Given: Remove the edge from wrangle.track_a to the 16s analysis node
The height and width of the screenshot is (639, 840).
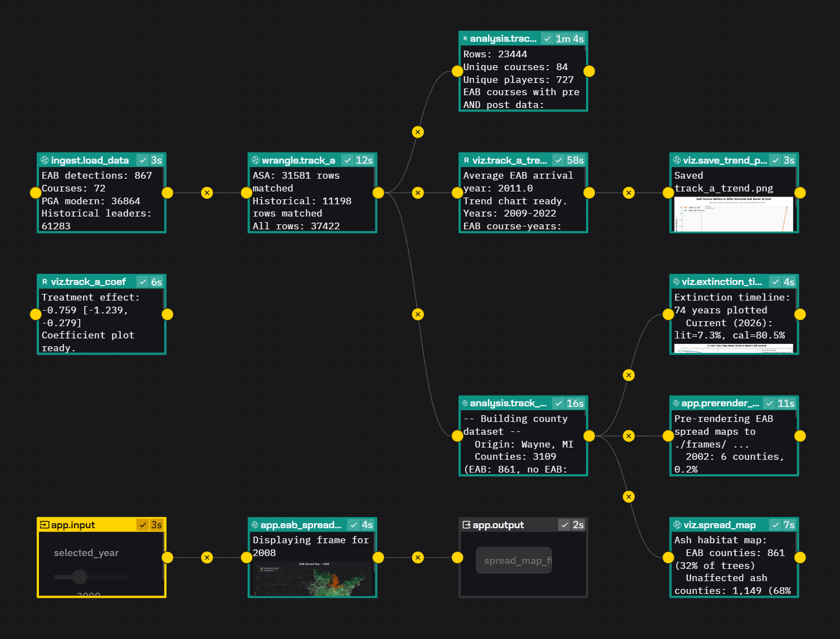Looking at the screenshot, I should [418, 314].
